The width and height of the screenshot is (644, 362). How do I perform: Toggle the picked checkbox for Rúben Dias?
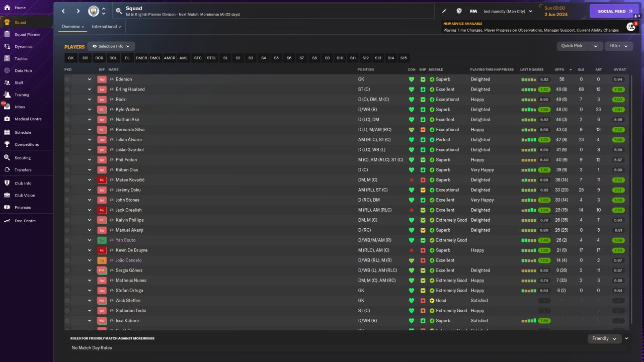click(x=67, y=170)
